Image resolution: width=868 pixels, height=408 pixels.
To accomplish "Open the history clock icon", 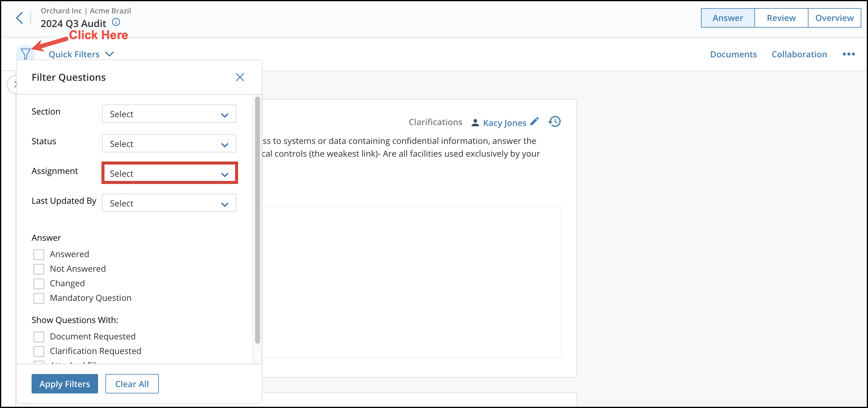I will pyautogui.click(x=555, y=121).
